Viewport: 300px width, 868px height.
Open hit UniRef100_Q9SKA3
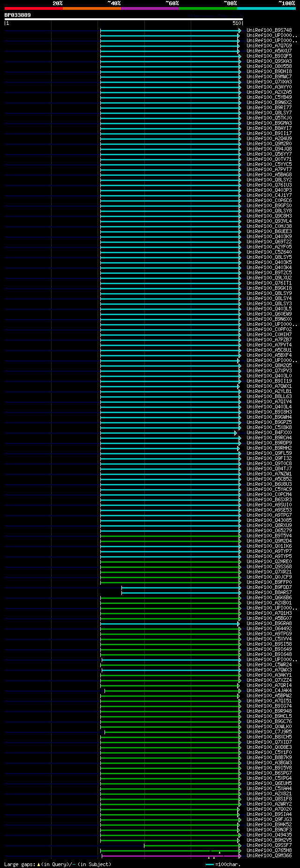coord(269,61)
